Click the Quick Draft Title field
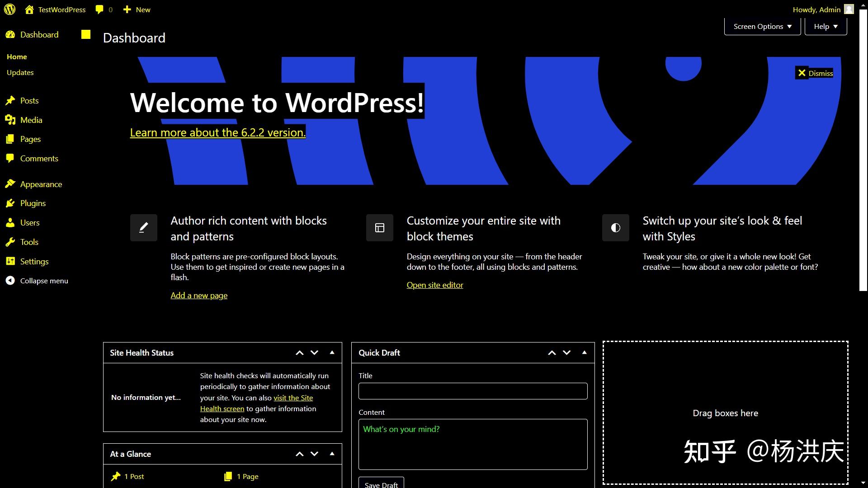This screenshot has height=488, width=868. [x=472, y=391]
